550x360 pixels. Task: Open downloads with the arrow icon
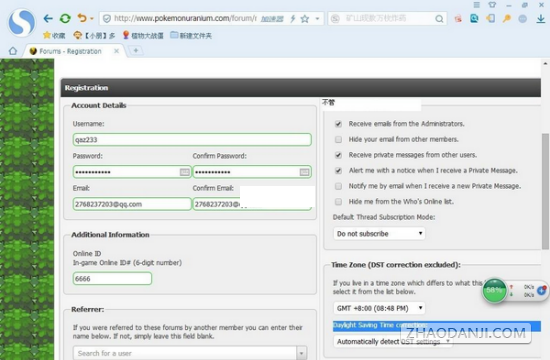click(541, 19)
